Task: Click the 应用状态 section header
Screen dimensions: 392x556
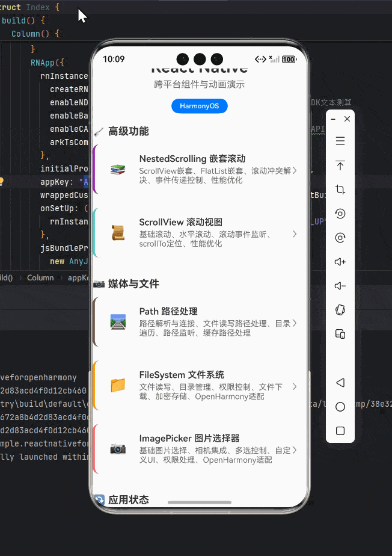Action: [x=128, y=499]
